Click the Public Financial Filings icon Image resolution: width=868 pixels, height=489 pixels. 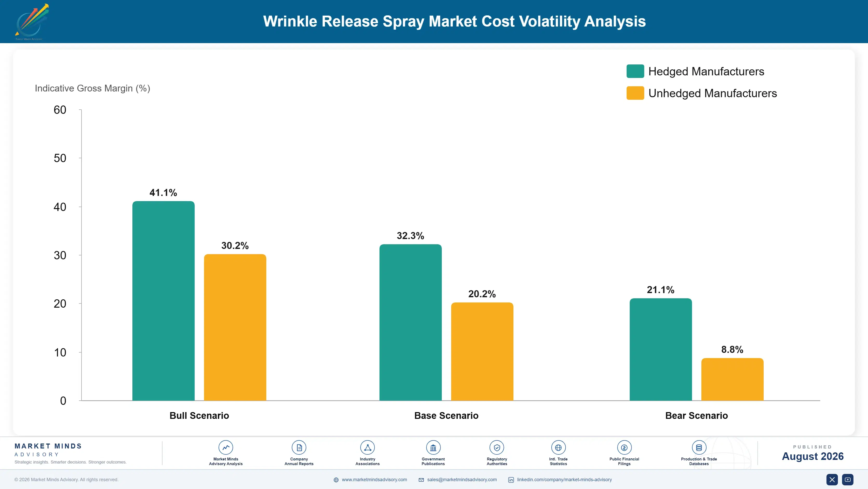click(624, 447)
